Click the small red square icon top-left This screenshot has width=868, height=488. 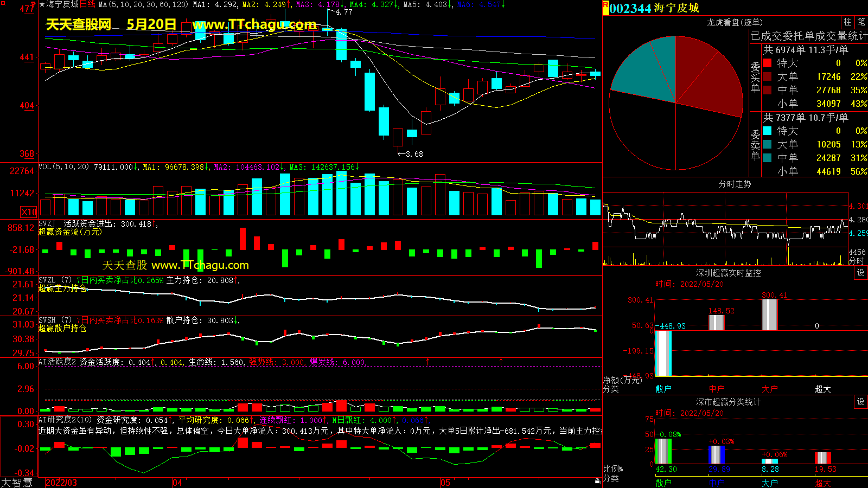click(3, 3)
